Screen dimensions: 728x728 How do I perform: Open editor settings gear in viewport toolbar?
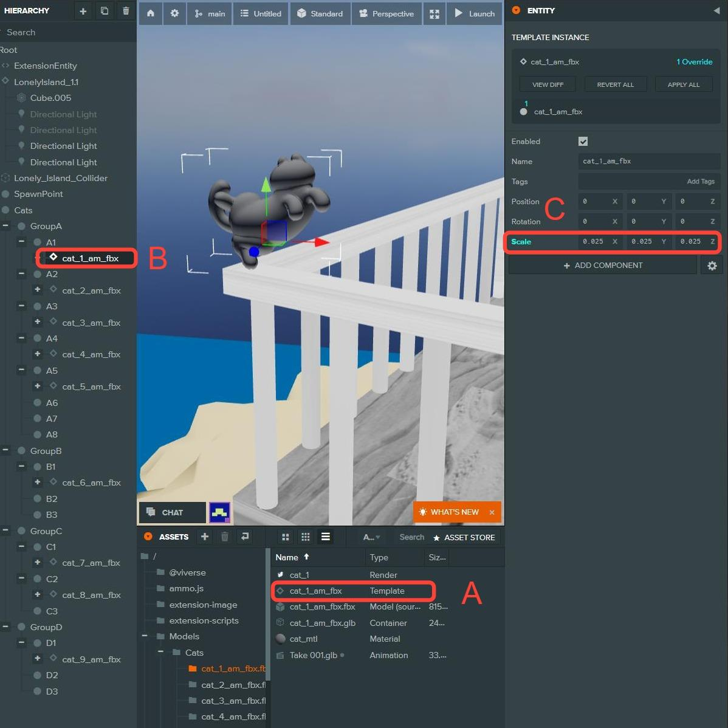click(x=174, y=13)
